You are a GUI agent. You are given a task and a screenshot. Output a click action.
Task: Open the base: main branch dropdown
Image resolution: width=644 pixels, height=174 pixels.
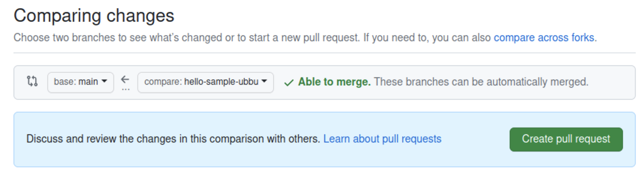coord(80,82)
